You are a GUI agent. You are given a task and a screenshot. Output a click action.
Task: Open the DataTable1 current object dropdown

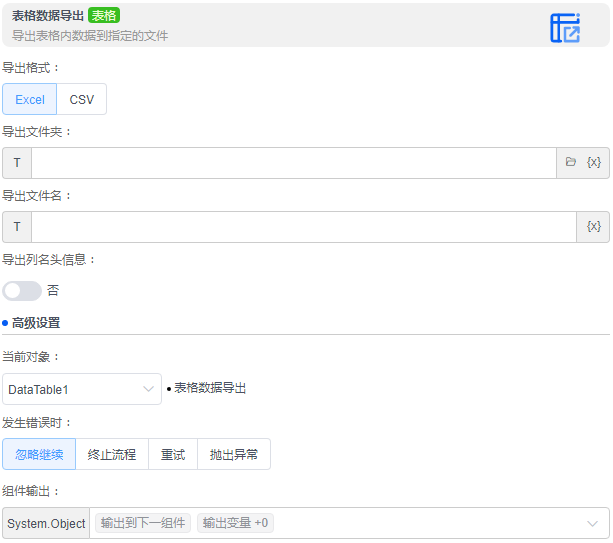[x=82, y=389]
